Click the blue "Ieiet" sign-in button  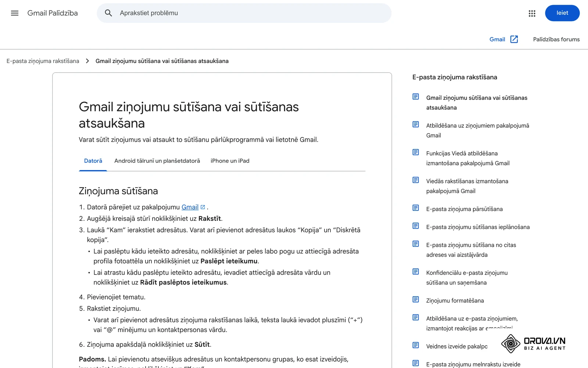pos(562,13)
